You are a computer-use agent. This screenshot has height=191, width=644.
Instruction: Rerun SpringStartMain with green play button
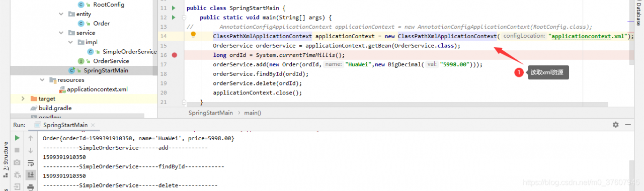tap(17, 138)
